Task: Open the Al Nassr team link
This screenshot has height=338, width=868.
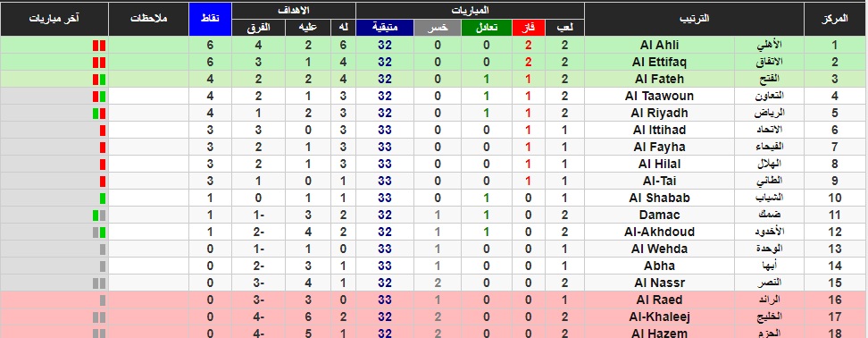Action: click(x=659, y=283)
